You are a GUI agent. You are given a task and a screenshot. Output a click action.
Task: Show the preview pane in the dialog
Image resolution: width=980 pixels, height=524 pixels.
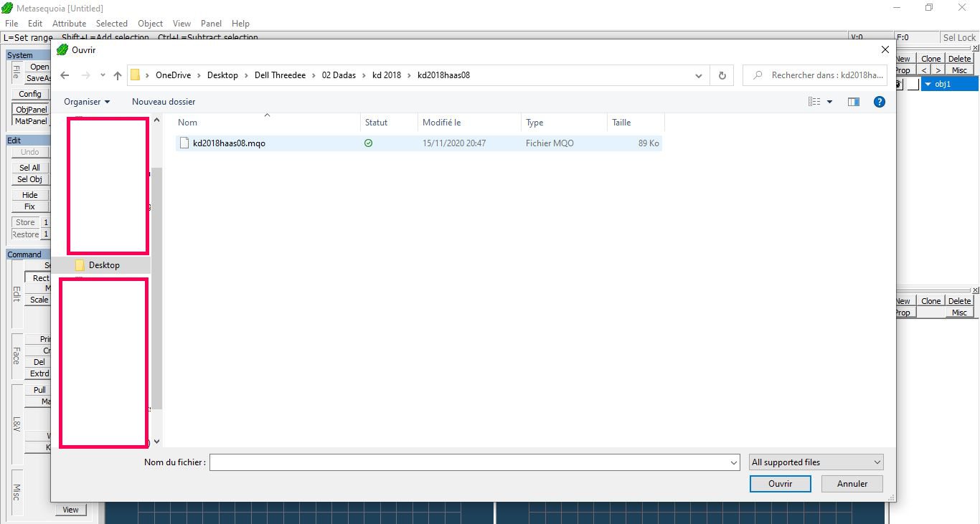pyautogui.click(x=853, y=102)
